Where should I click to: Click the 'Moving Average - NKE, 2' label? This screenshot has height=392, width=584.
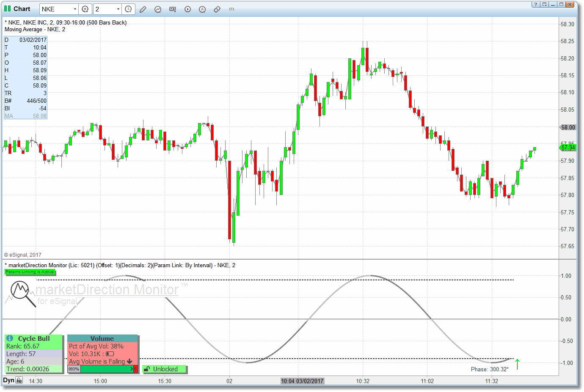click(x=35, y=30)
